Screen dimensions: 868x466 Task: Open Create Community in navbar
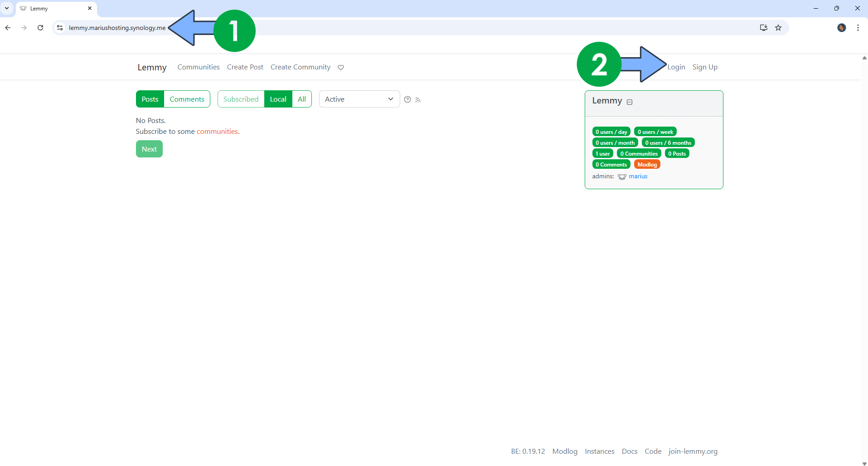click(x=301, y=67)
